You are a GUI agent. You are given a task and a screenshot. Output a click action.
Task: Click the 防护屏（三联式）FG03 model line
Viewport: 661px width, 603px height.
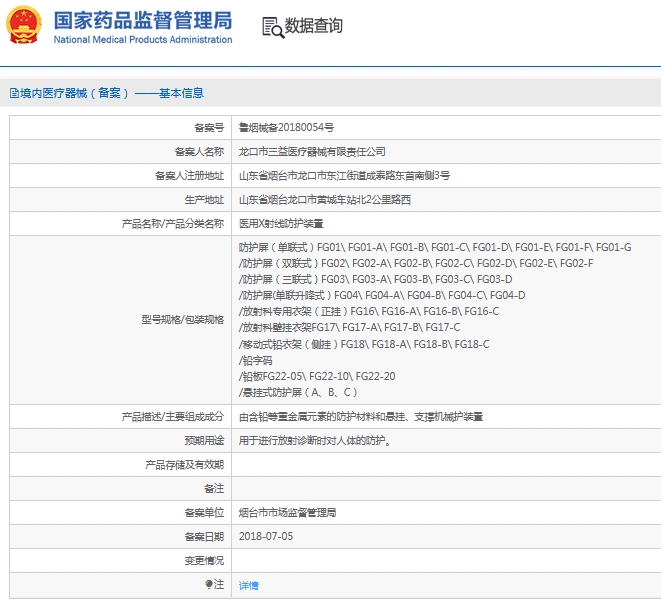(376, 279)
